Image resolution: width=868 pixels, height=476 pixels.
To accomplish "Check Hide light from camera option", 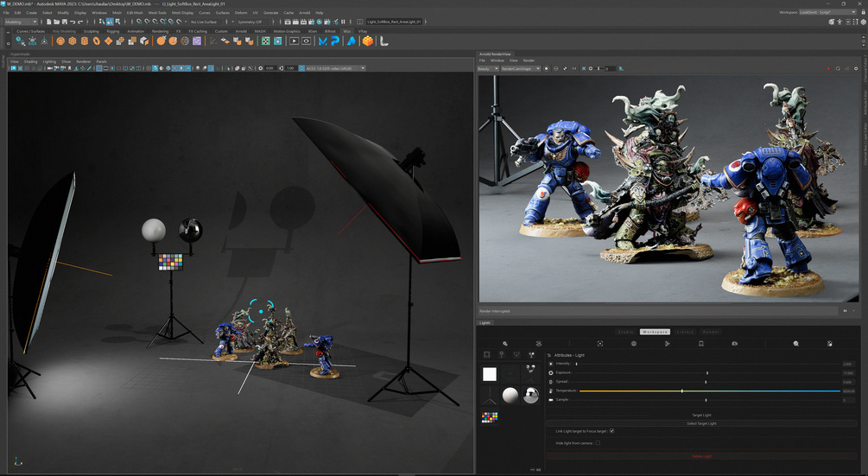I will pos(598,442).
